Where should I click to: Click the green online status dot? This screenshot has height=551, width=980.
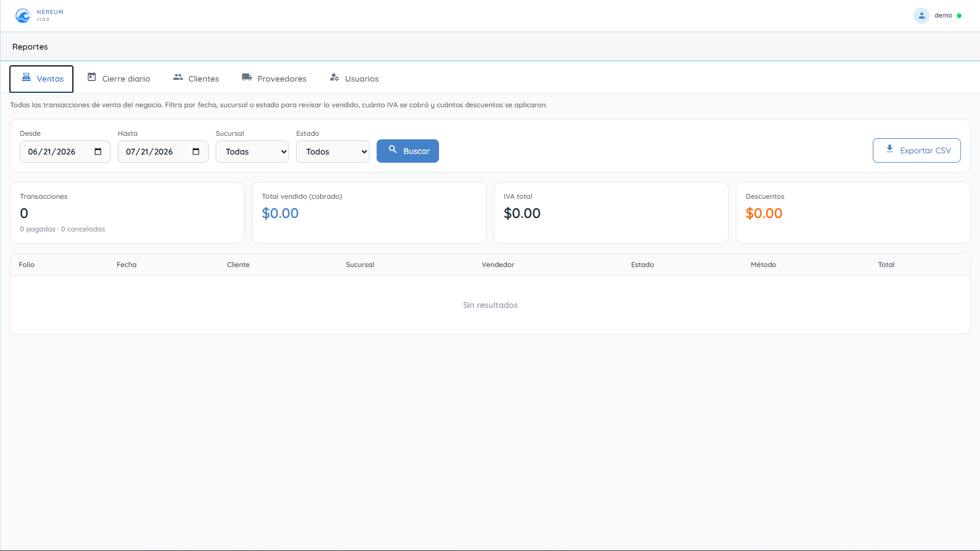coord(959,16)
